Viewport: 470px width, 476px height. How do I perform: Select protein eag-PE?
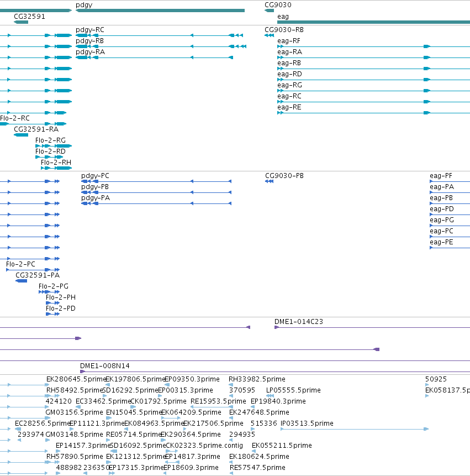450,248
